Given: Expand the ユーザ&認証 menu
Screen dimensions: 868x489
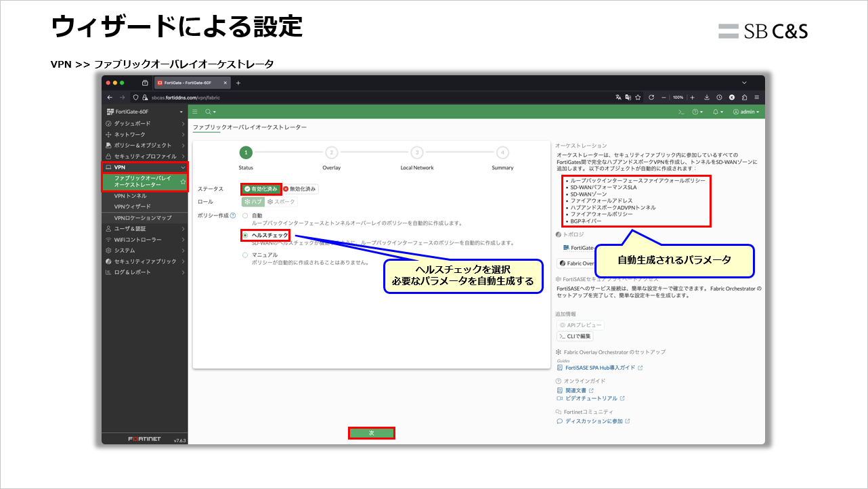Looking at the screenshot, I should pyautogui.click(x=145, y=229).
